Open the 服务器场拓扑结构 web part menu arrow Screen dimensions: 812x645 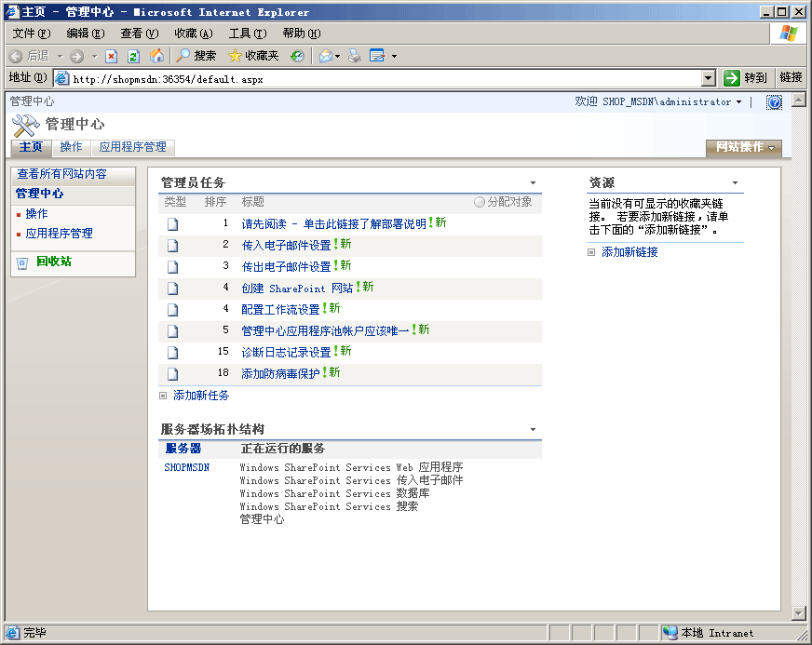533,429
